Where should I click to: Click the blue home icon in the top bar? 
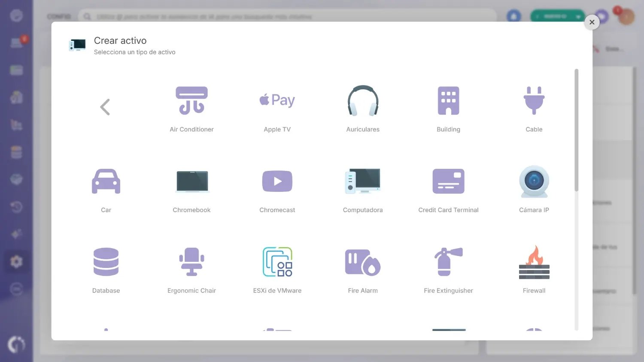click(x=513, y=16)
